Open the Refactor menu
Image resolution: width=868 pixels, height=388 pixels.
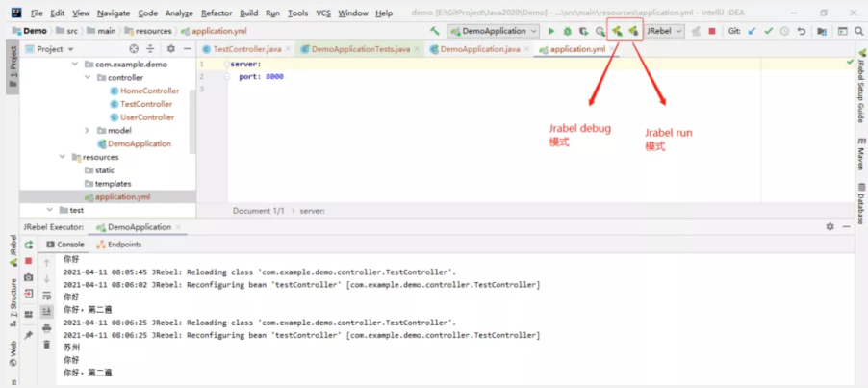(217, 13)
